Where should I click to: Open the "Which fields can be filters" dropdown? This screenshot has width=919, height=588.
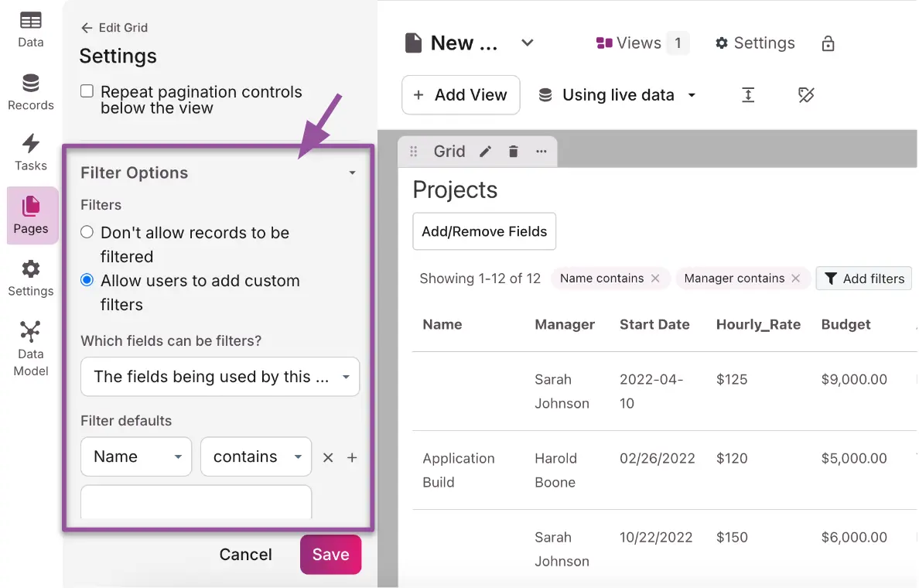[x=220, y=377]
